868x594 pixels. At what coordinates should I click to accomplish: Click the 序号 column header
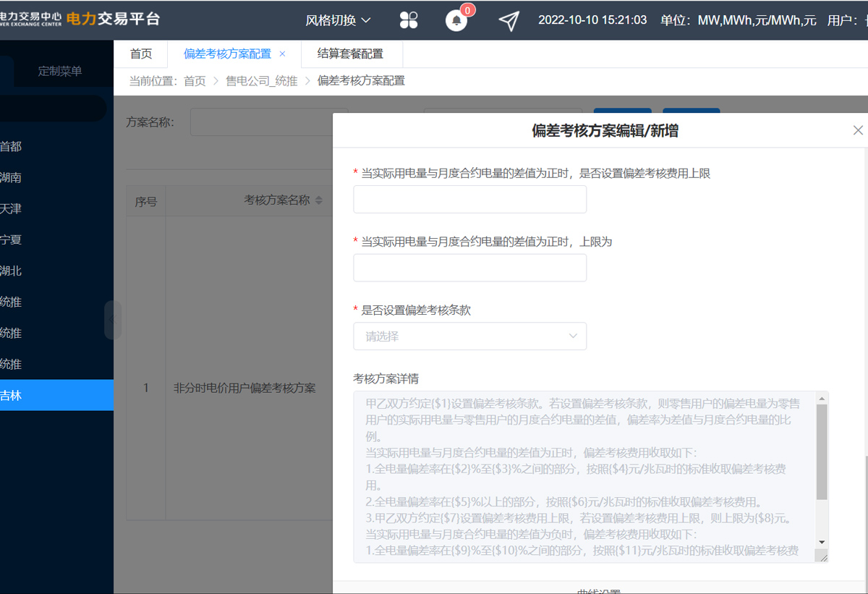[146, 201]
